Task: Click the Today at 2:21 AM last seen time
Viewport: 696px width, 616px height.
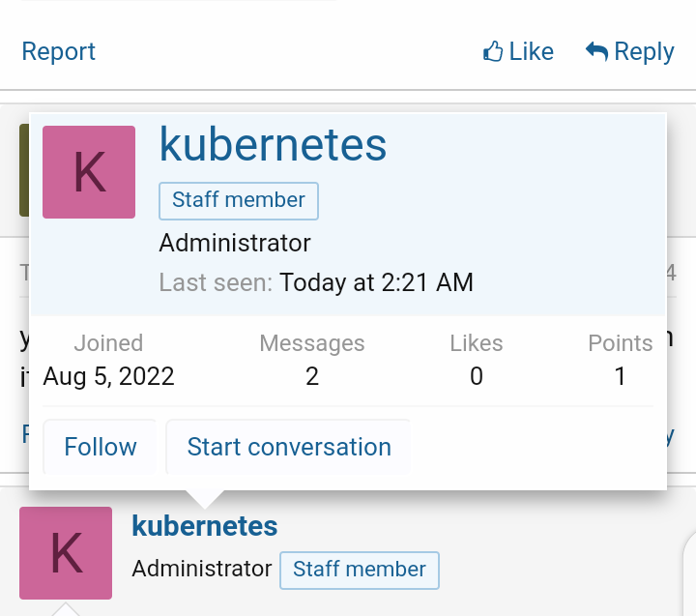Action: click(377, 283)
